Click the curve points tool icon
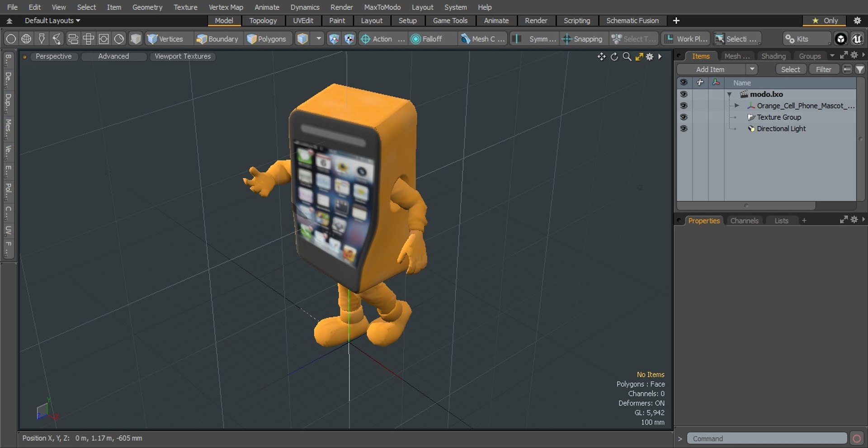Image resolution: width=868 pixels, height=448 pixels. point(57,39)
